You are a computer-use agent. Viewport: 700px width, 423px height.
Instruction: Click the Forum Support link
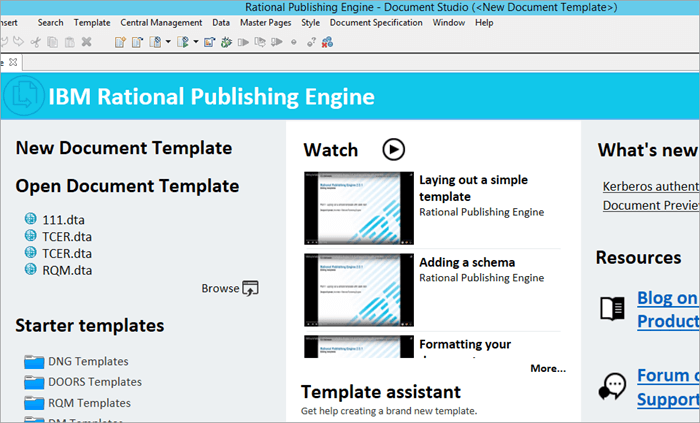668,387
